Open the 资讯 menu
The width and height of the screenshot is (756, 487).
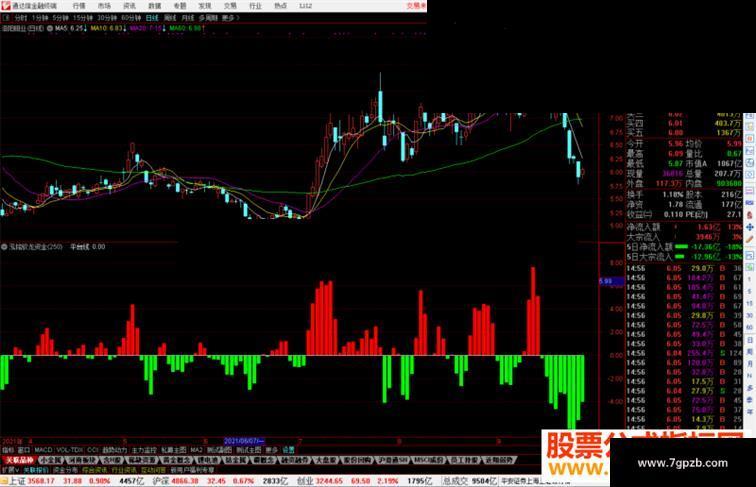(x=129, y=6)
